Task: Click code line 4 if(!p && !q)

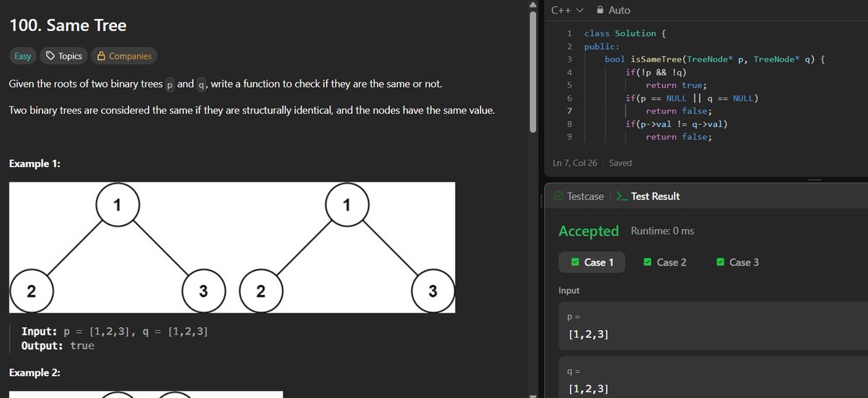Action: pos(655,72)
